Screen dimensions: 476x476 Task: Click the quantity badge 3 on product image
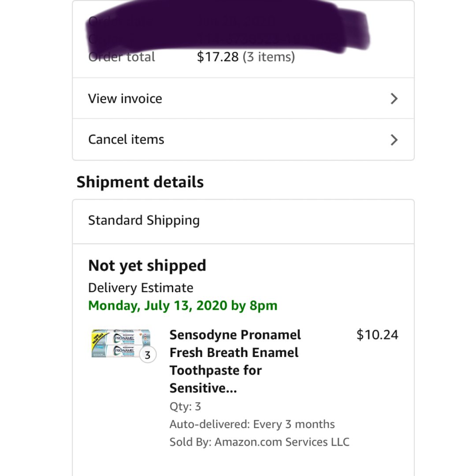pos(148,355)
